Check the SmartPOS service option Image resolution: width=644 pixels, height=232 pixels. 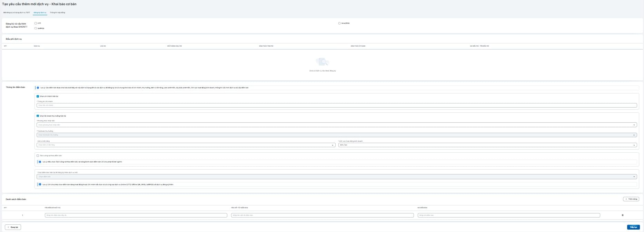(x=339, y=23)
